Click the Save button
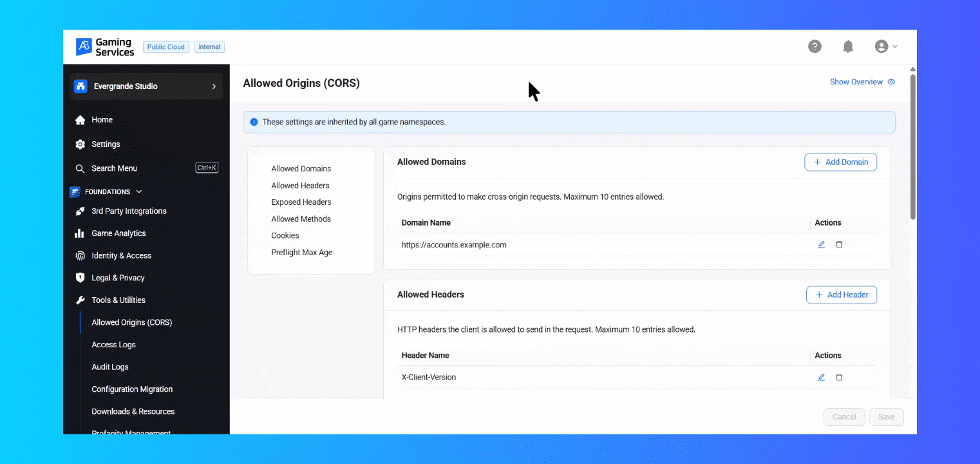 click(887, 417)
